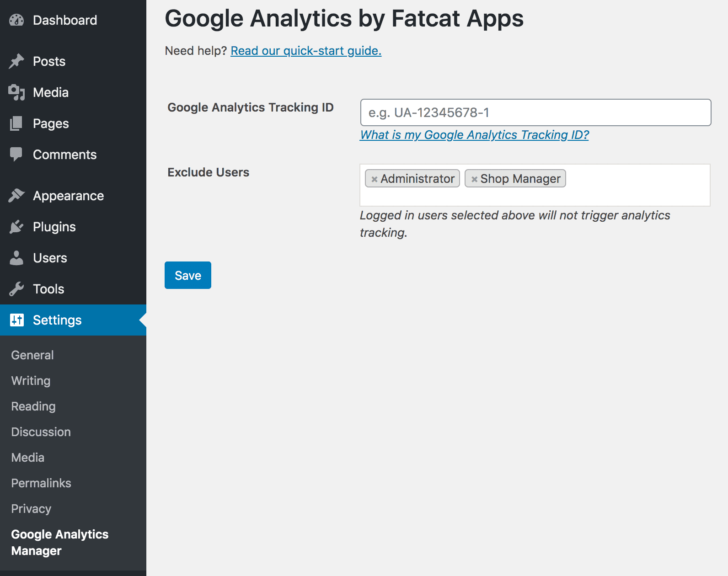Open the Users menu item

point(73,258)
